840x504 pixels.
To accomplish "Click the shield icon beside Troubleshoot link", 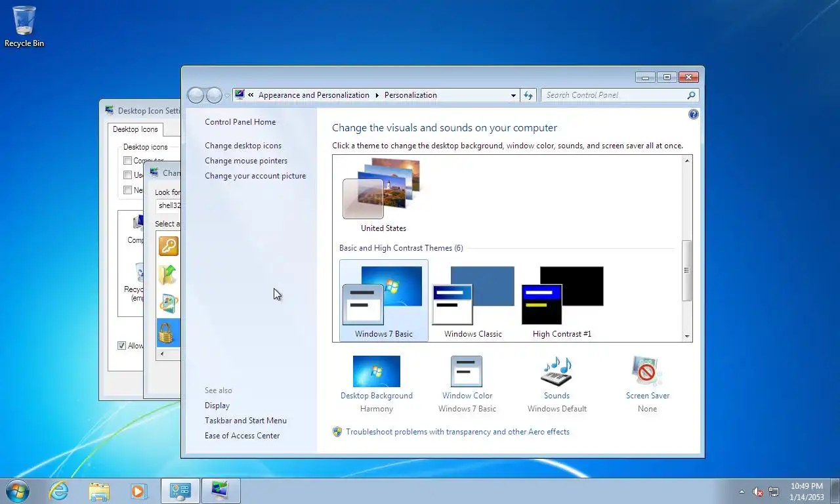I will (x=337, y=432).
